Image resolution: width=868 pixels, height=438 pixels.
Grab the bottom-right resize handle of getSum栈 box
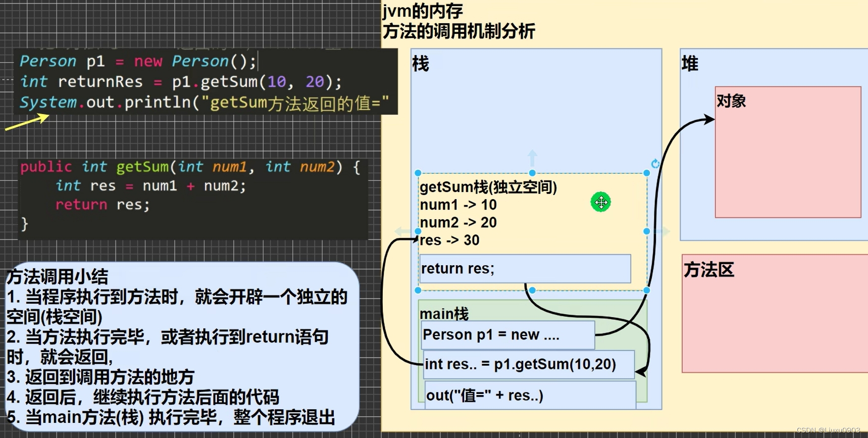(646, 290)
